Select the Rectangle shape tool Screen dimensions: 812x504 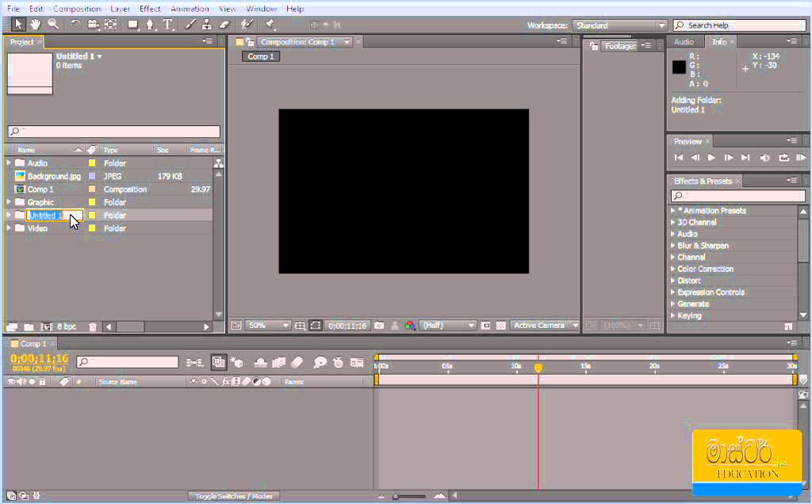(x=133, y=25)
